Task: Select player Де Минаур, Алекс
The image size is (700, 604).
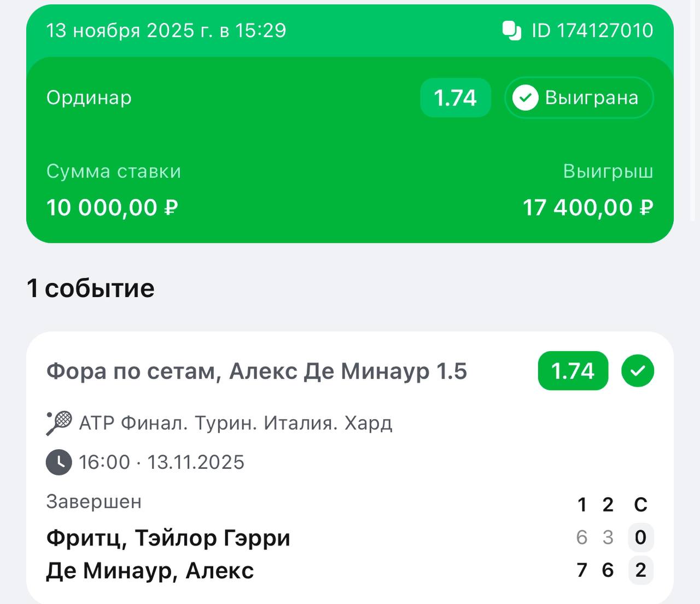Action: [150, 571]
